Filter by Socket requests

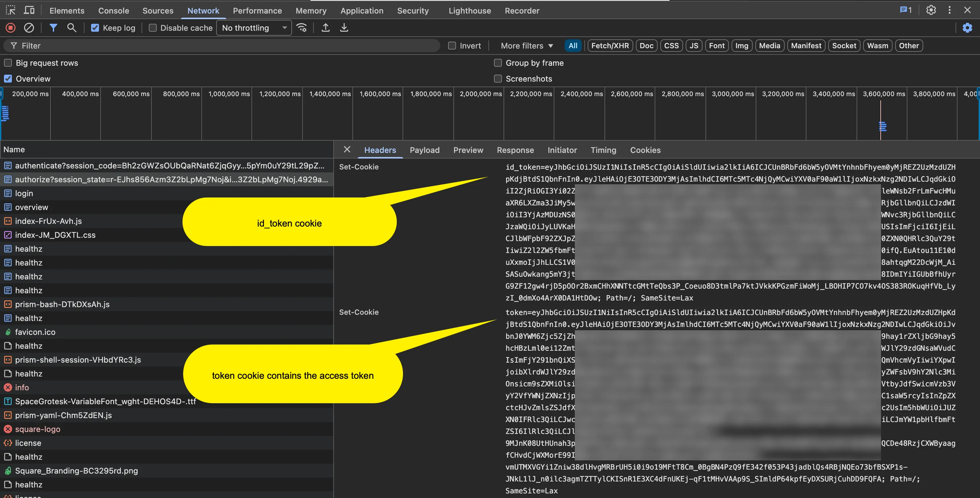click(844, 46)
